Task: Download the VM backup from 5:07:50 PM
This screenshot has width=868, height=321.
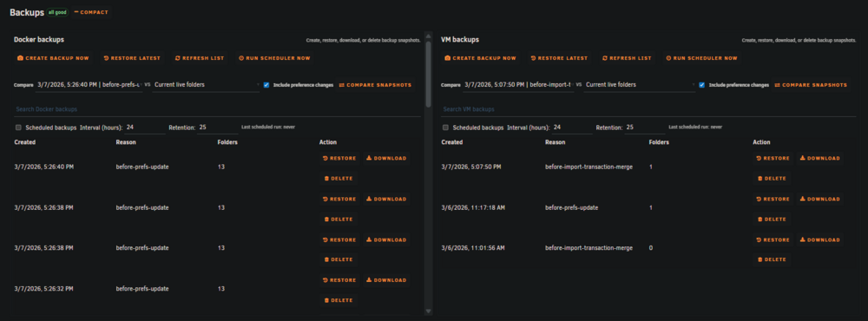Action: coord(820,158)
